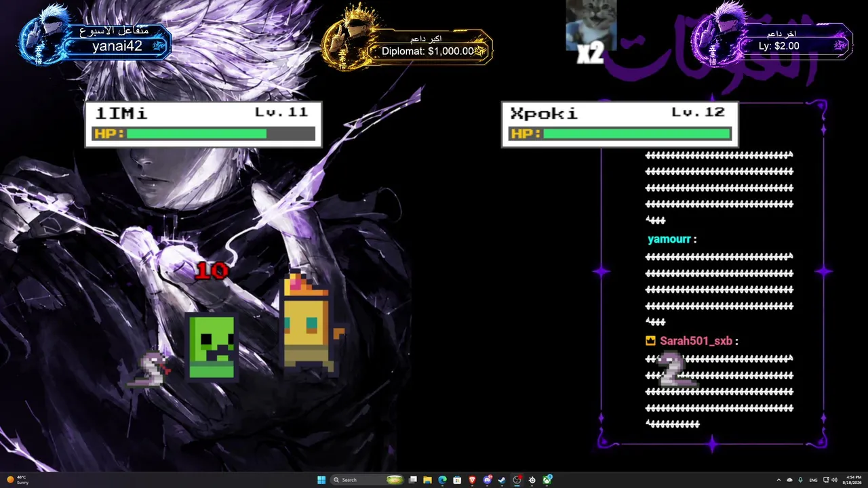The width and height of the screenshot is (868, 488).
Task: Click the yamourr username in chat
Action: [669, 239]
